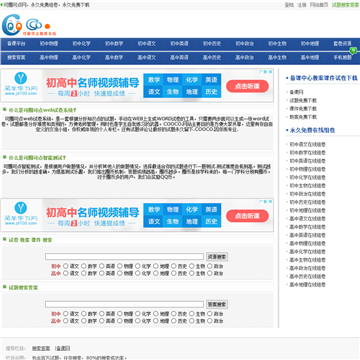This screenshot has height=360, width=360.
Task: Click the 语文 tile in the lower ad
Action: click(x=154, y=221)
